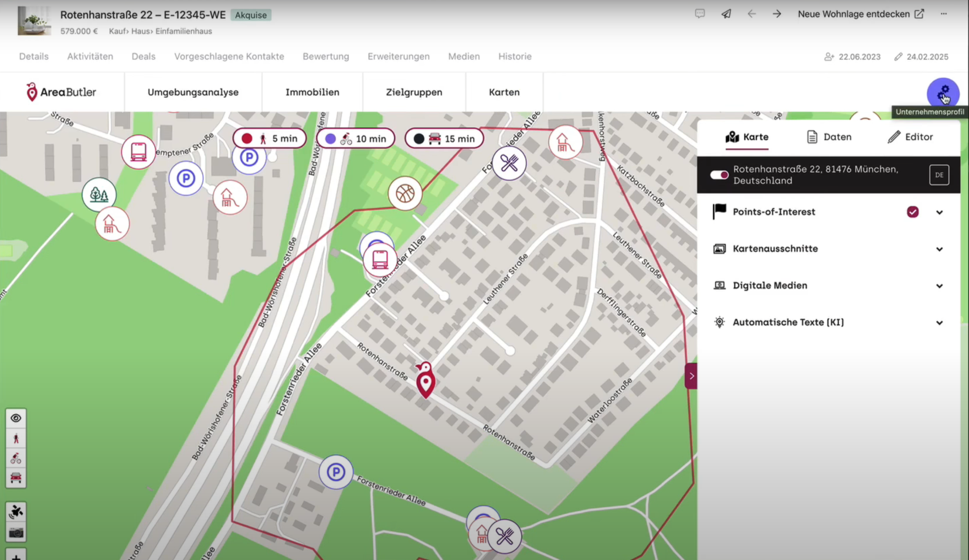Image resolution: width=969 pixels, height=560 pixels.
Task: Open the comment speech bubble icon
Action: pos(700,14)
